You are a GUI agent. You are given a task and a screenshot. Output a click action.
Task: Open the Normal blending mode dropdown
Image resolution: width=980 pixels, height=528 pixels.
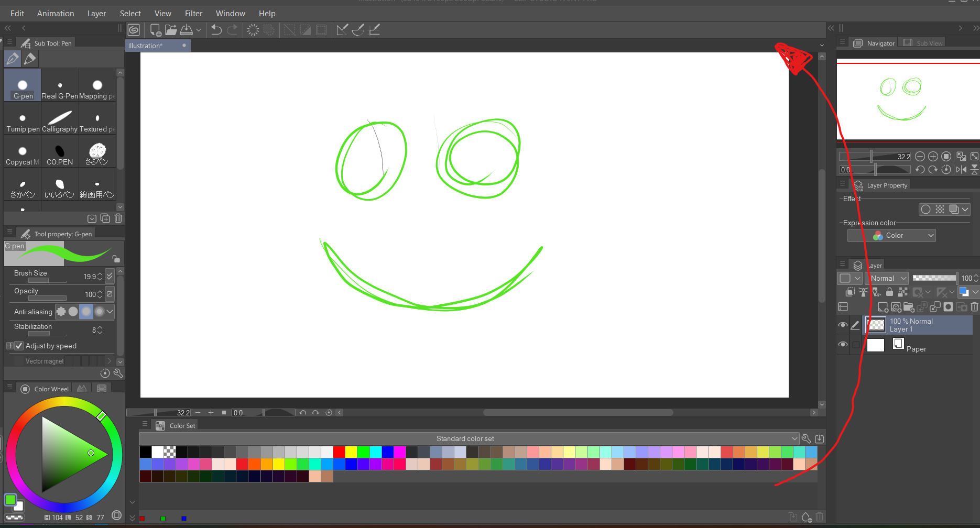click(x=888, y=278)
